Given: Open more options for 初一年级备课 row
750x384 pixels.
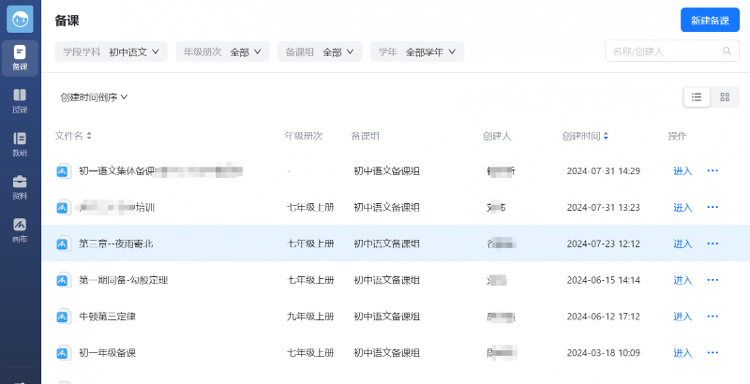Looking at the screenshot, I should click(713, 352).
